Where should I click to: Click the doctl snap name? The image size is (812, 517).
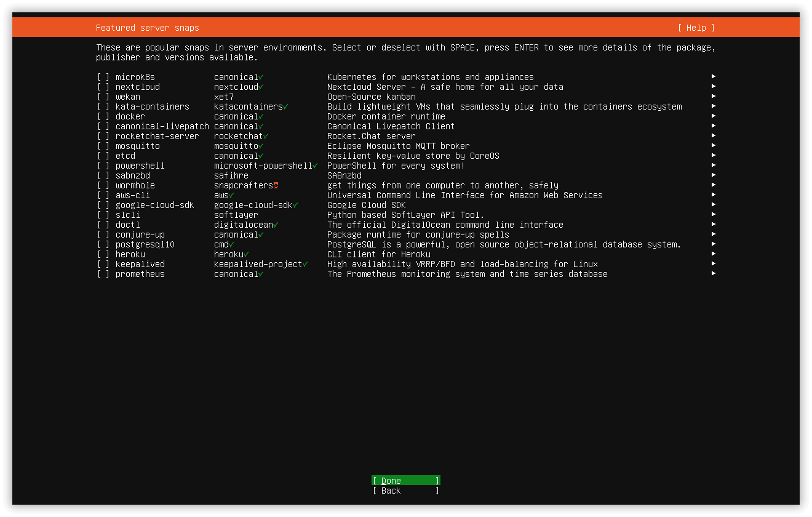128,225
